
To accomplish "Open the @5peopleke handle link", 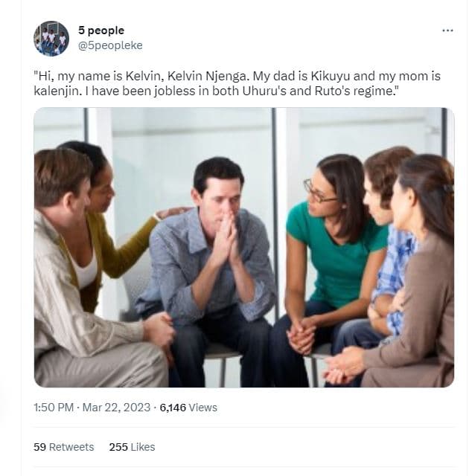I will (x=110, y=45).
